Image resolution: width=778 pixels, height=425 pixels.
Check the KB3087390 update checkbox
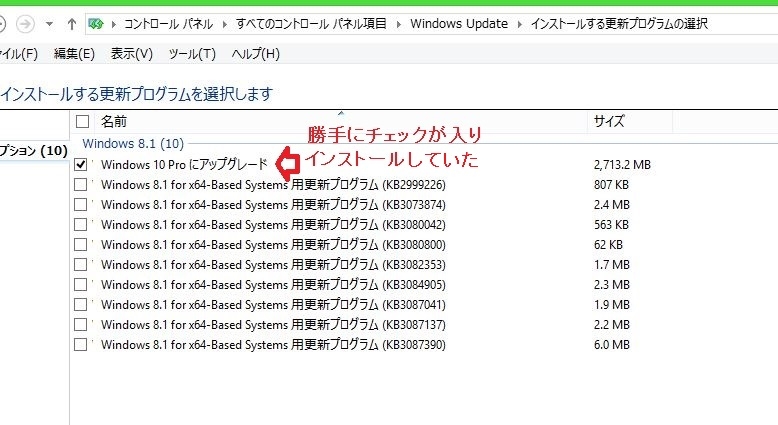[x=80, y=344]
